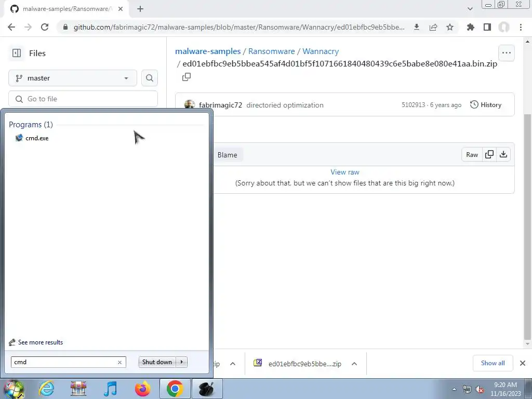Viewport: 532px width, 399px height.
Task: Open the Ransomware breadcrumb link
Action: [271, 51]
